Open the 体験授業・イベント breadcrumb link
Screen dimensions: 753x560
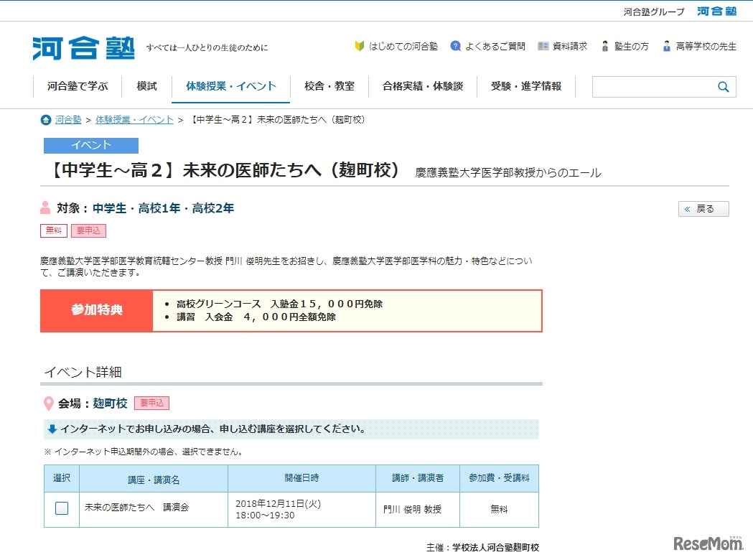(x=134, y=120)
